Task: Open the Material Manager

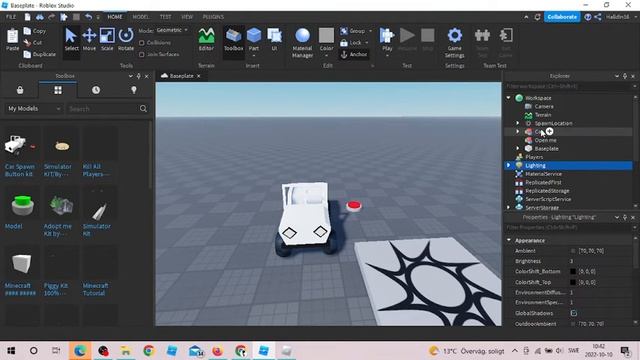Action: click(x=302, y=42)
